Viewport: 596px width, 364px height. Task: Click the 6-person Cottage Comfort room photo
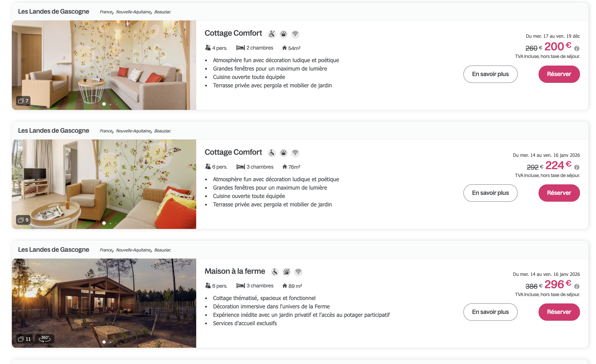click(x=104, y=184)
